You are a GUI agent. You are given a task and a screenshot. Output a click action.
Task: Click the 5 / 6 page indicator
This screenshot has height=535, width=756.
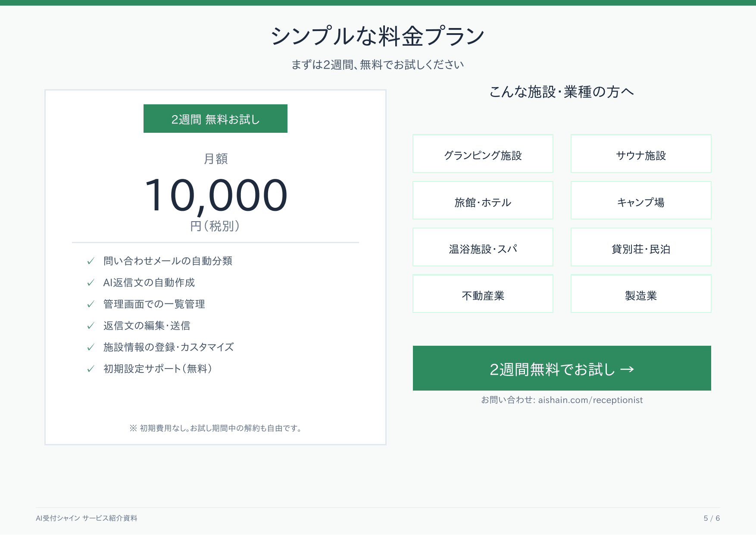point(712,518)
